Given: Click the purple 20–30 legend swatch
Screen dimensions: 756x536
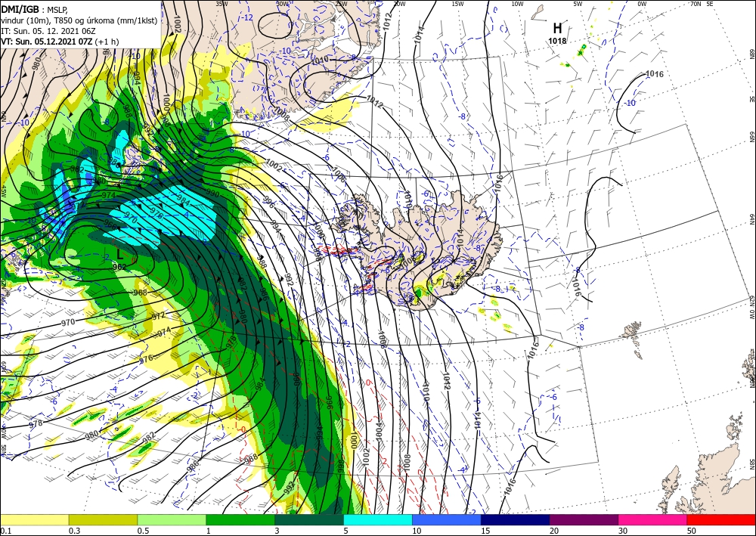Looking at the screenshot, I should (584, 519).
